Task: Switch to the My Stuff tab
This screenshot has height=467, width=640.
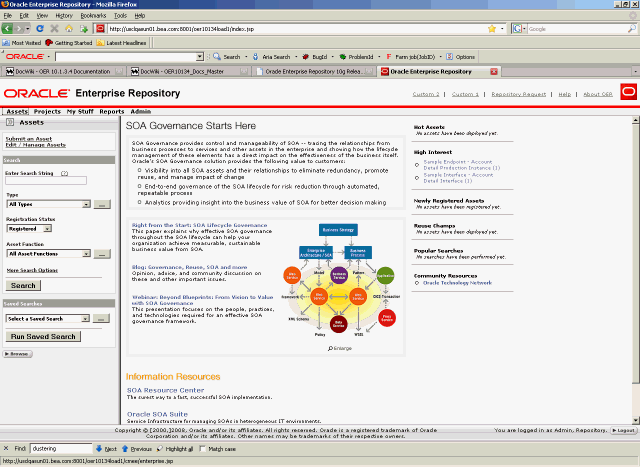Action: pos(80,111)
